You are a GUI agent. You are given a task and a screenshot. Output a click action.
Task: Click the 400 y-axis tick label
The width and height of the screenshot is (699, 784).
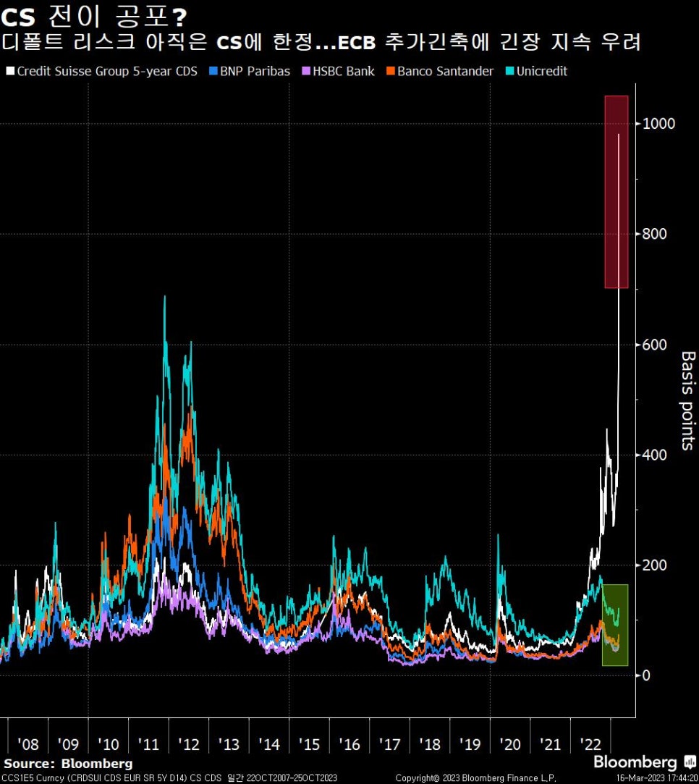(x=655, y=455)
